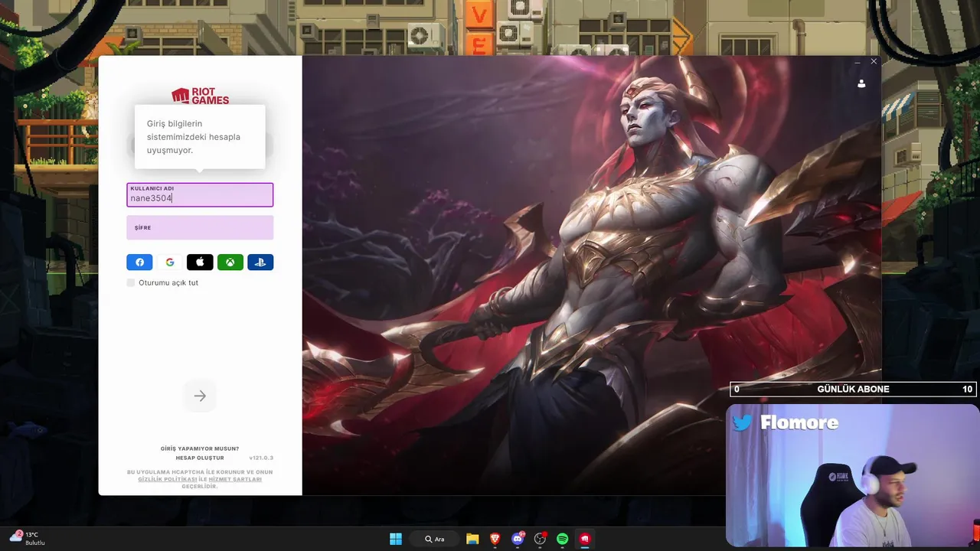Click the Twitter bird icon overlay
The image size is (980, 551).
coord(743,422)
